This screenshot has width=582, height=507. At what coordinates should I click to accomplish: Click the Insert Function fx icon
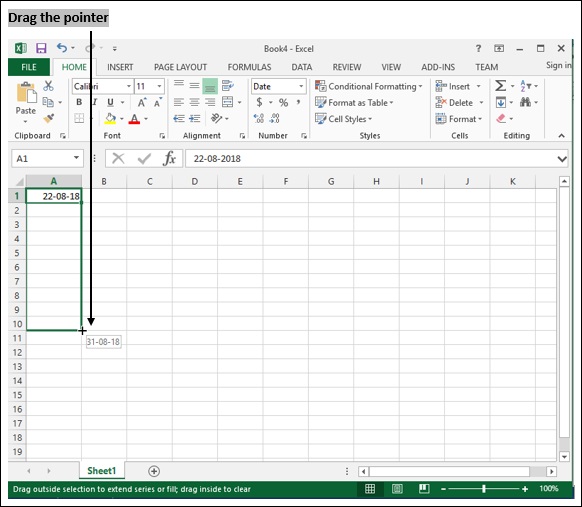click(x=169, y=158)
